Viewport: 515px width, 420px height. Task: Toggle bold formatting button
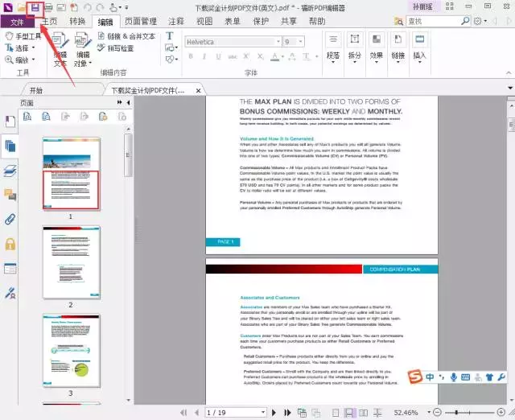(x=191, y=56)
